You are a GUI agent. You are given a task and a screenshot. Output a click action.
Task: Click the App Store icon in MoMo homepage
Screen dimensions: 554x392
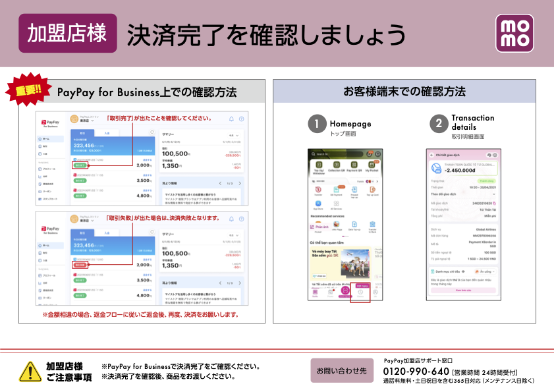coord(318,203)
